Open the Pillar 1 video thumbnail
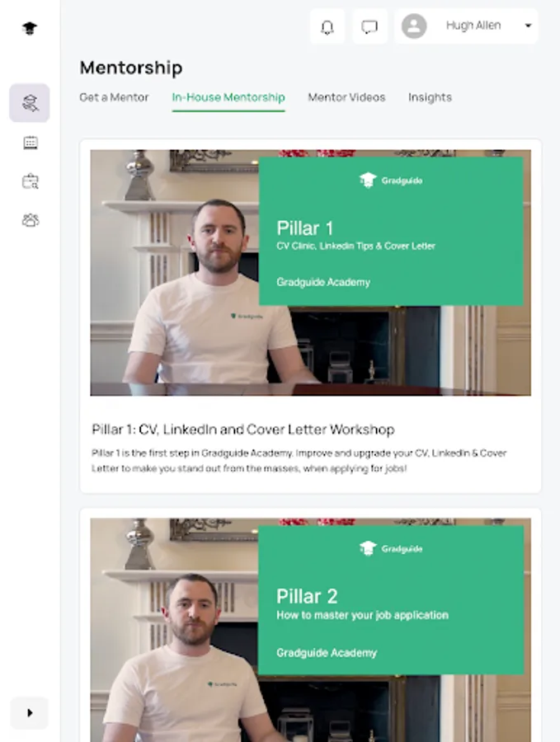Image resolution: width=560 pixels, height=742 pixels. pyautogui.click(x=311, y=273)
